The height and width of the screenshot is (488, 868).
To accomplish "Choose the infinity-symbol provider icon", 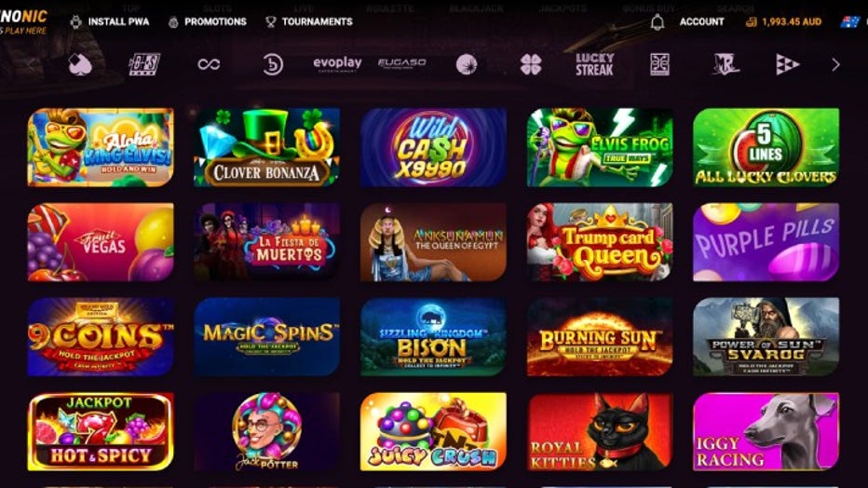I will (209, 64).
